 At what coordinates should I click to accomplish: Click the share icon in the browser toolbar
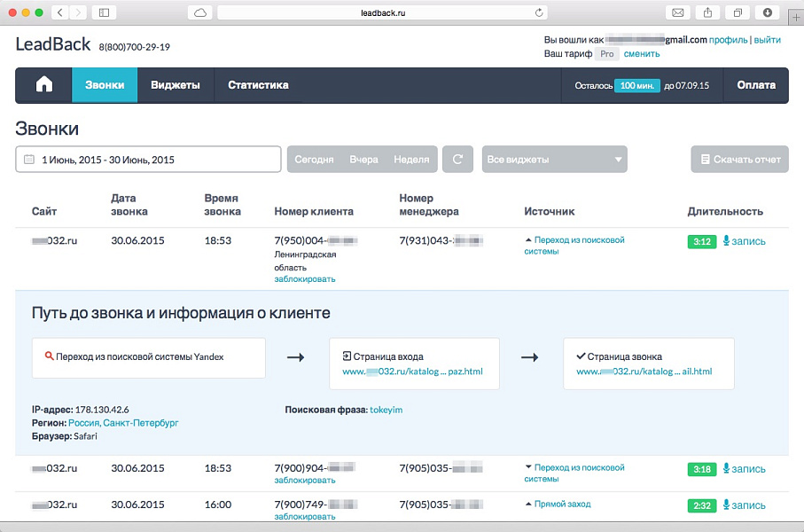pos(706,12)
